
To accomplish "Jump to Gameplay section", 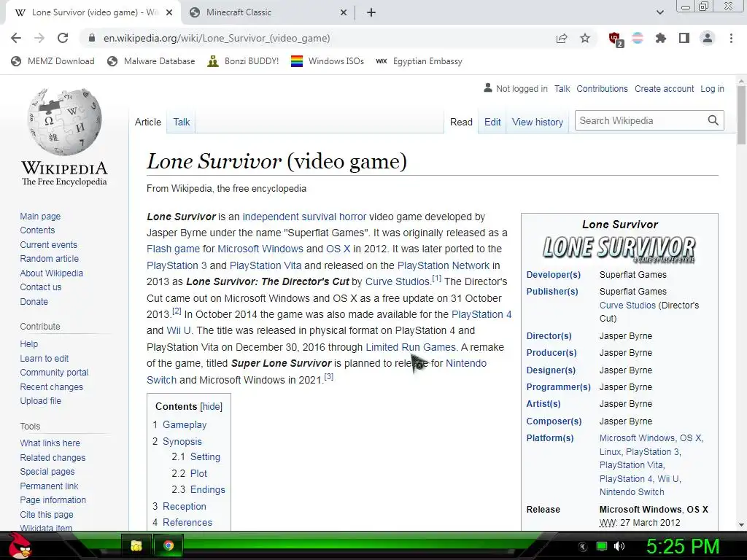I will [185, 425].
